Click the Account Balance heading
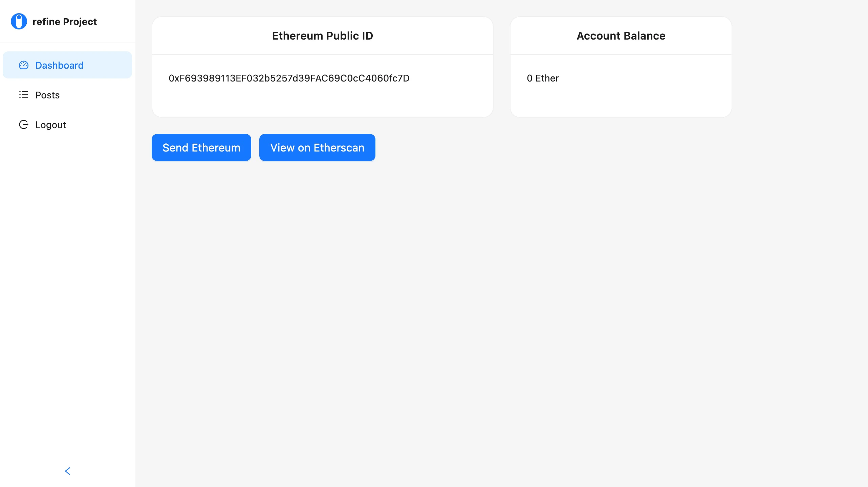 pos(621,36)
